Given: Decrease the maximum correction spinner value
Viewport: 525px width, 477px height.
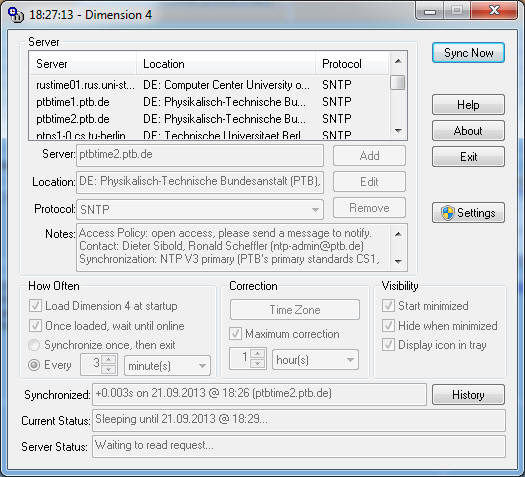Looking at the screenshot, I should pyautogui.click(x=257, y=364).
